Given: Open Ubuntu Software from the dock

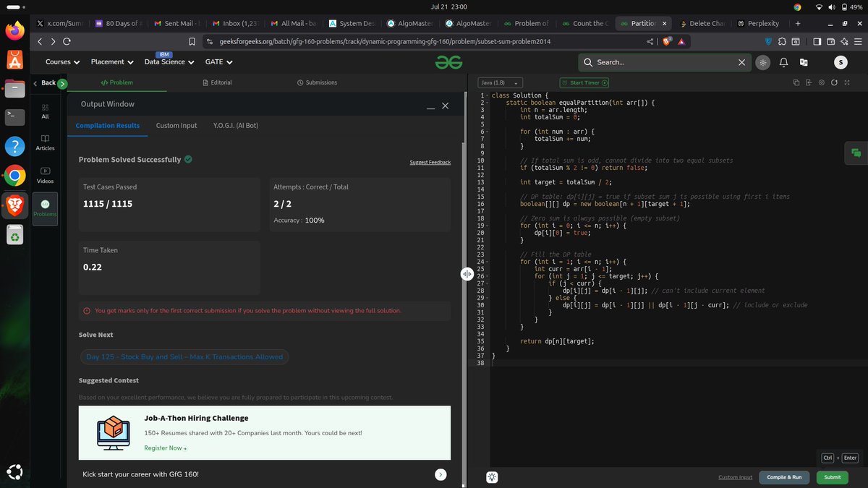Looking at the screenshot, I should click(15, 60).
